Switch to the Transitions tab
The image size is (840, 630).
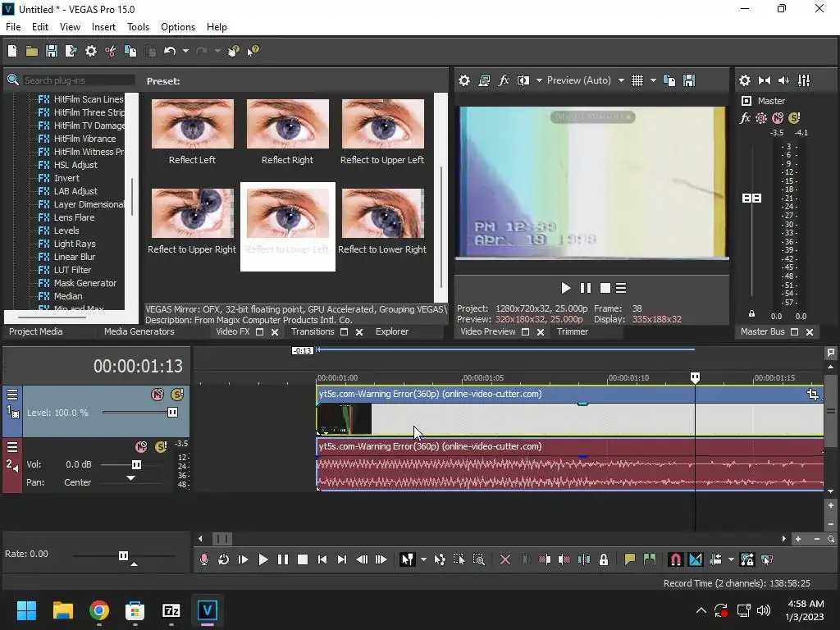tap(313, 331)
